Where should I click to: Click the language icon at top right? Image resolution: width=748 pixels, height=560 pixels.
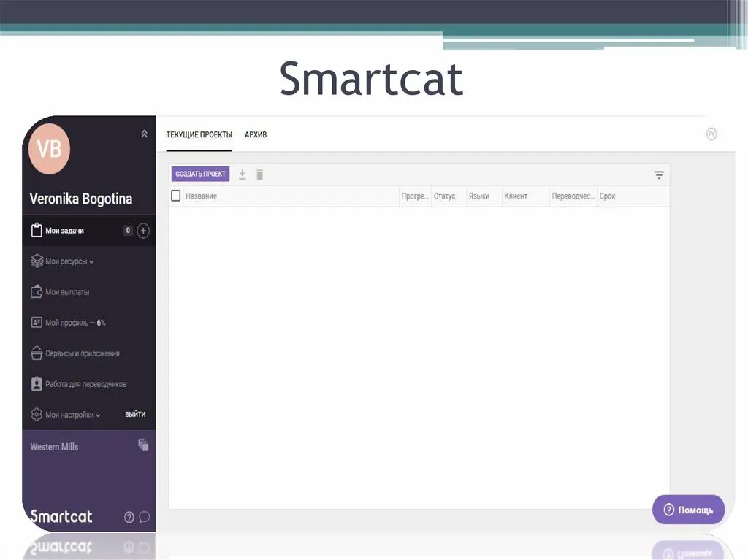click(711, 134)
